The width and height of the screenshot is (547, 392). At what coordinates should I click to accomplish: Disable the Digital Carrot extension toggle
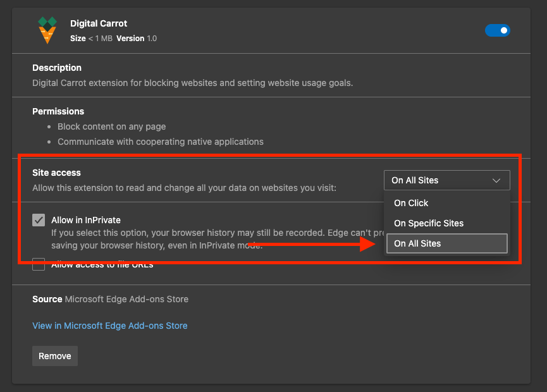[x=497, y=30]
